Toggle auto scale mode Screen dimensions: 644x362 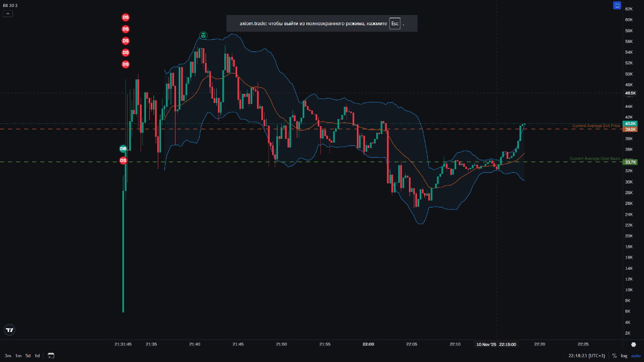point(635,356)
